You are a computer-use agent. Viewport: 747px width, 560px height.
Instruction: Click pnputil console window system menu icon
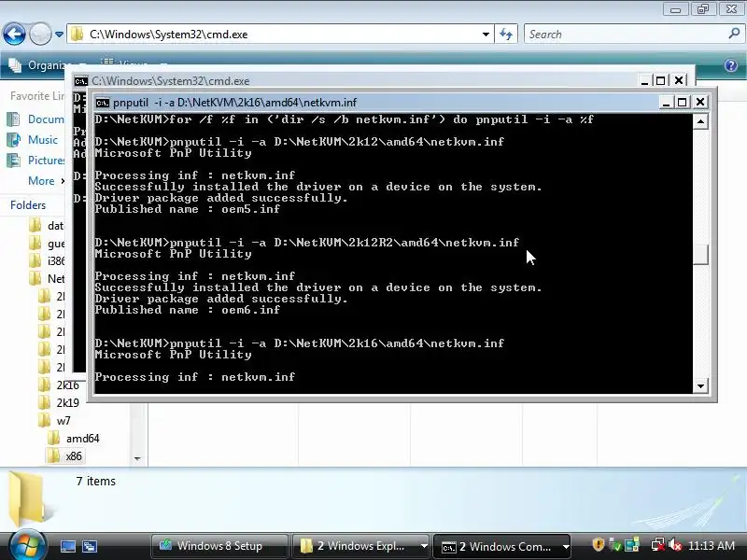pyautogui.click(x=103, y=103)
